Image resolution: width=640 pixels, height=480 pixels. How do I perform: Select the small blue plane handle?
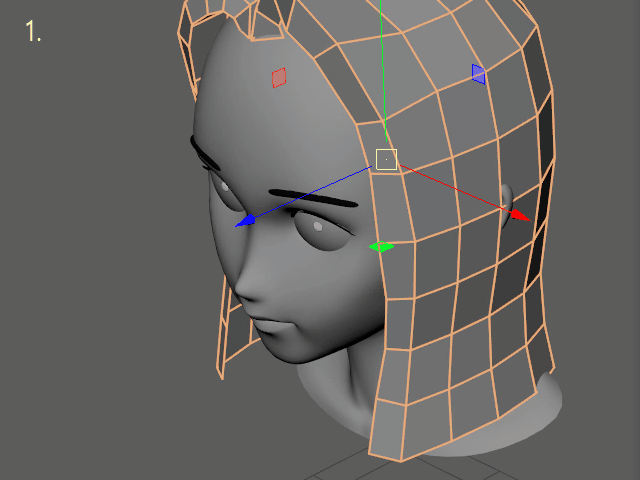point(478,73)
